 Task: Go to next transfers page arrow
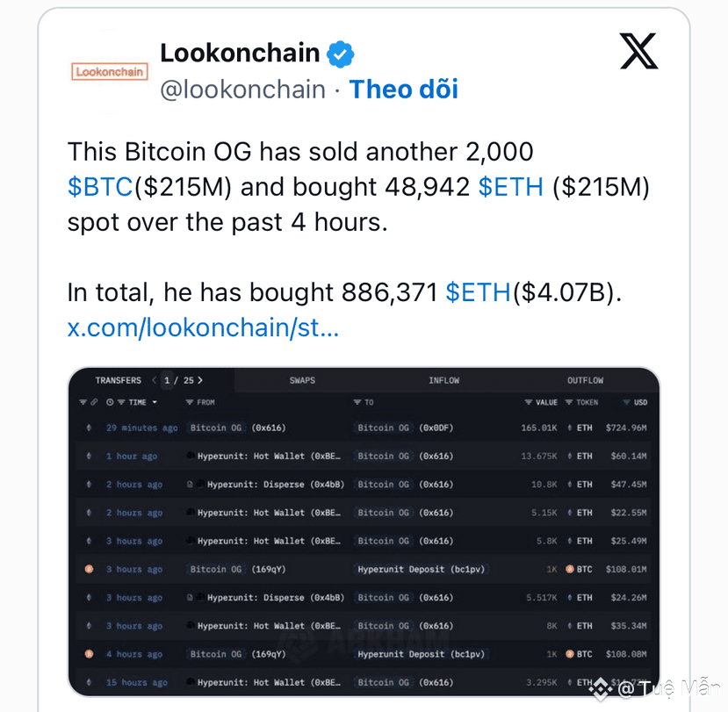coord(200,380)
